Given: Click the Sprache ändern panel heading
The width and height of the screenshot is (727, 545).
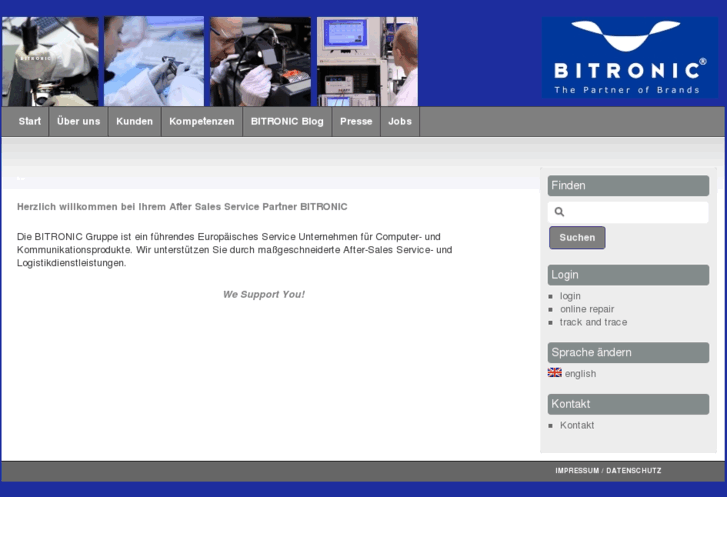Looking at the screenshot, I should pyautogui.click(x=628, y=353).
